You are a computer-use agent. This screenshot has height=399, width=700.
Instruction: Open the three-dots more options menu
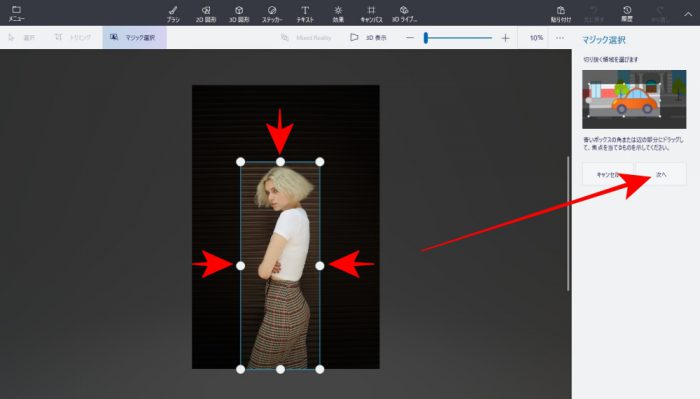point(560,38)
